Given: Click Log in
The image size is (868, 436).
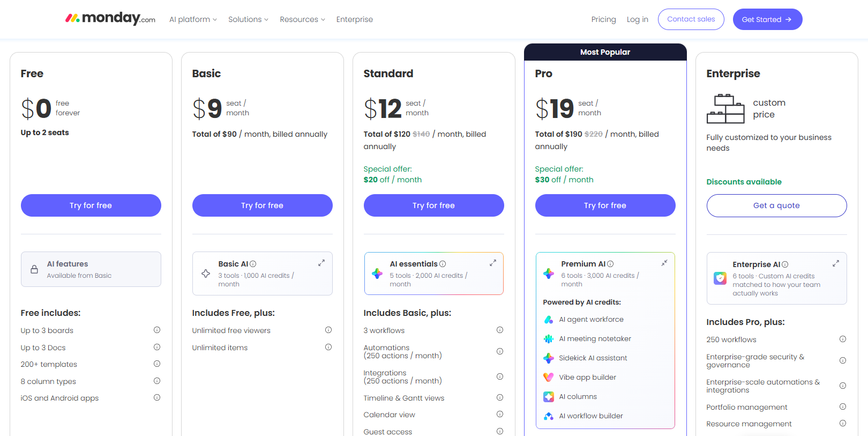Looking at the screenshot, I should [x=638, y=19].
